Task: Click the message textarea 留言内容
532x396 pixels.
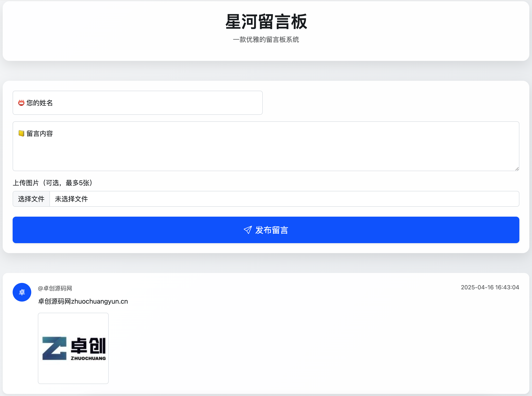Action: (x=266, y=146)
